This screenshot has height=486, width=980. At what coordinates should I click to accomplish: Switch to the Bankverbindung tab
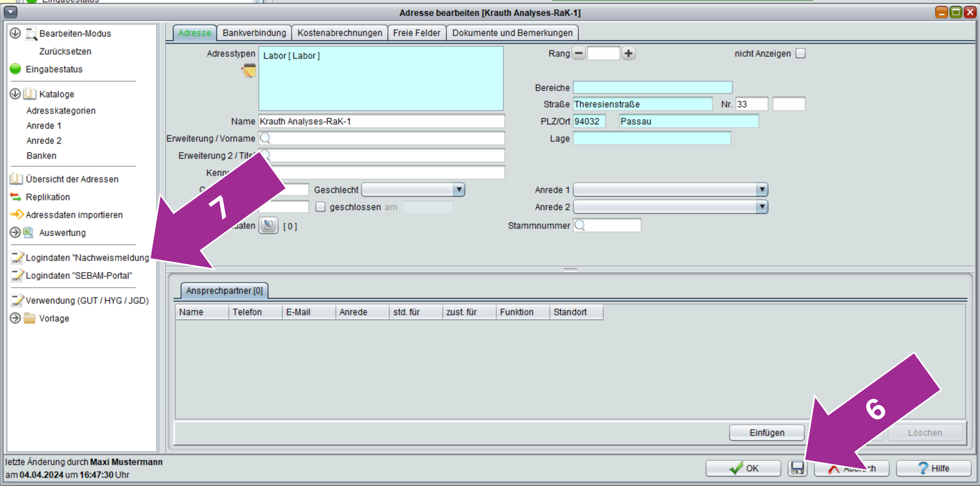point(254,33)
